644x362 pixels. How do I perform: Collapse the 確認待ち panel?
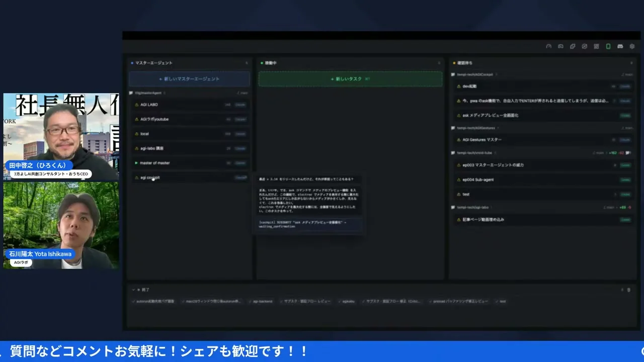tap(631, 63)
